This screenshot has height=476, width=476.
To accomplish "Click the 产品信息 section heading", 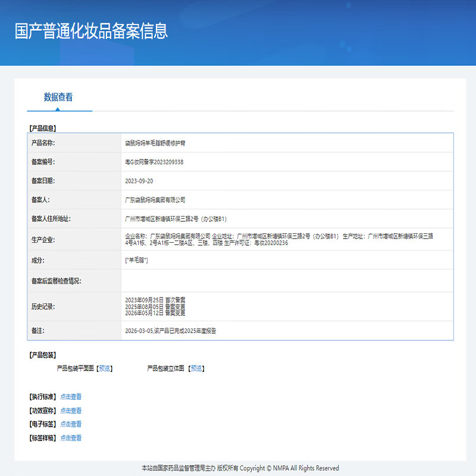I will tap(42, 129).
